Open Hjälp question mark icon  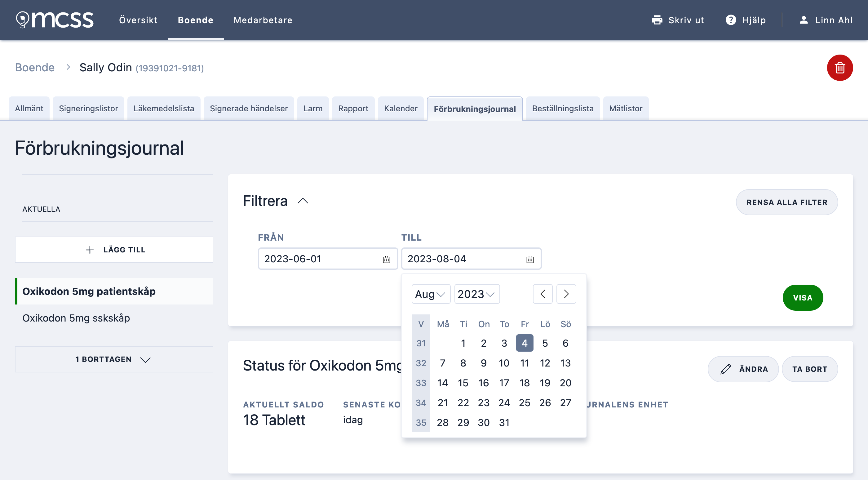731,20
